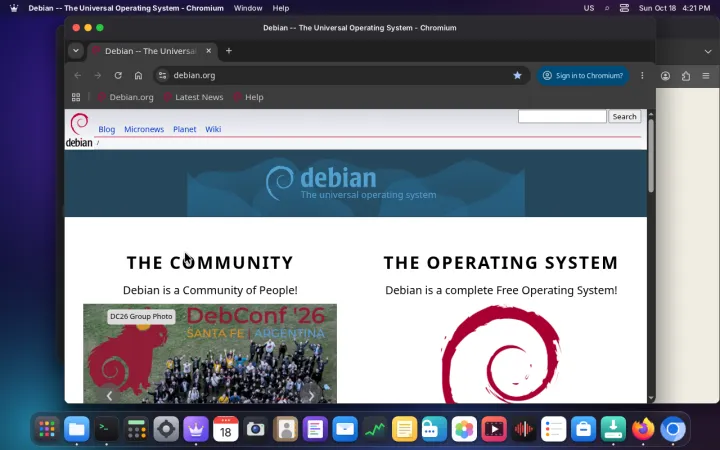Open the extensions puzzle icon in background window

coord(686,76)
